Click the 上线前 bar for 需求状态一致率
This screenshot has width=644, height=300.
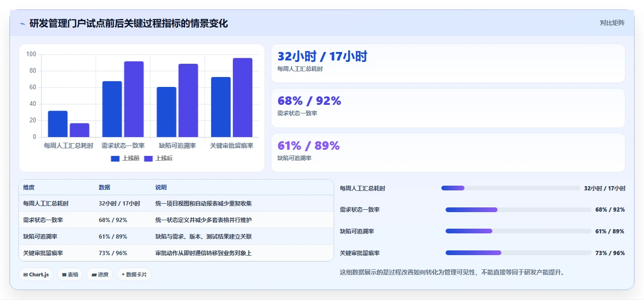coord(112,109)
